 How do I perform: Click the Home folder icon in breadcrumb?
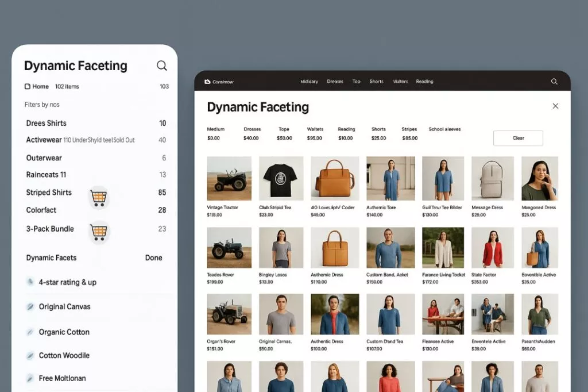point(27,87)
